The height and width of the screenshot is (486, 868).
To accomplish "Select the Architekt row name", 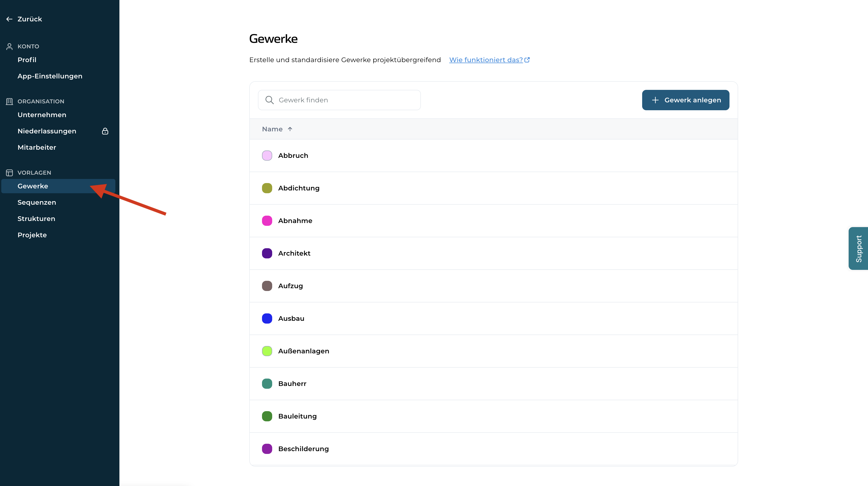I will point(294,253).
